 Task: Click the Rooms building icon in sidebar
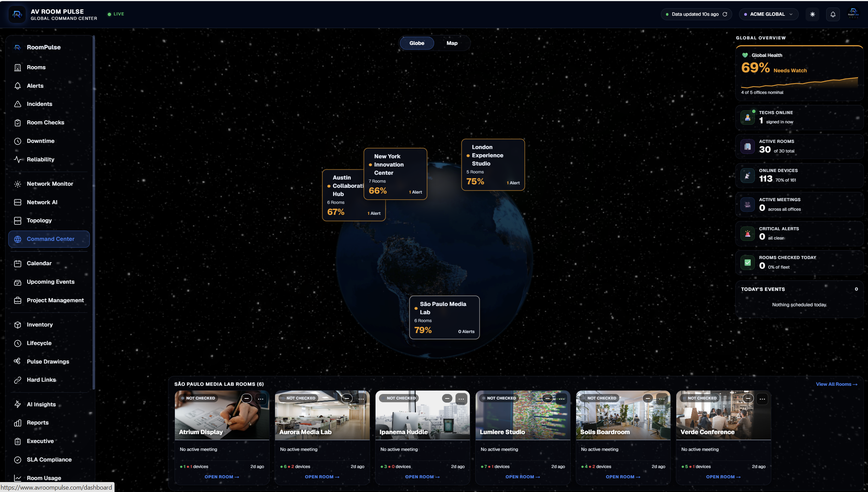point(17,67)
